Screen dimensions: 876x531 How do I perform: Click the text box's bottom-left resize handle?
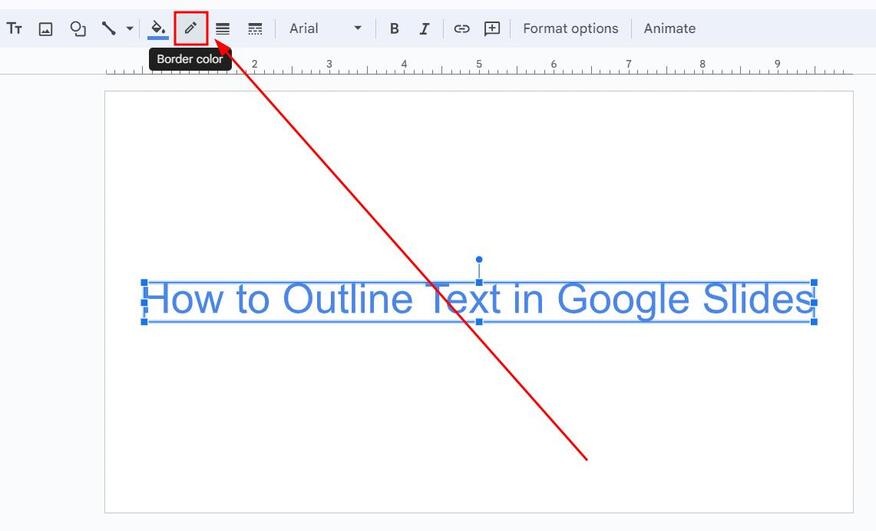[144, 321]
